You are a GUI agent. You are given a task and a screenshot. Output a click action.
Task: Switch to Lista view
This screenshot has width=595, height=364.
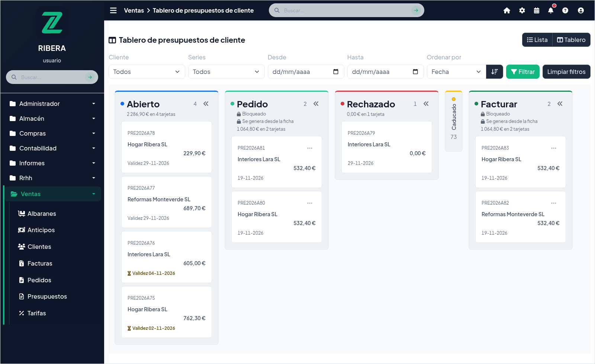pos(537,40)
